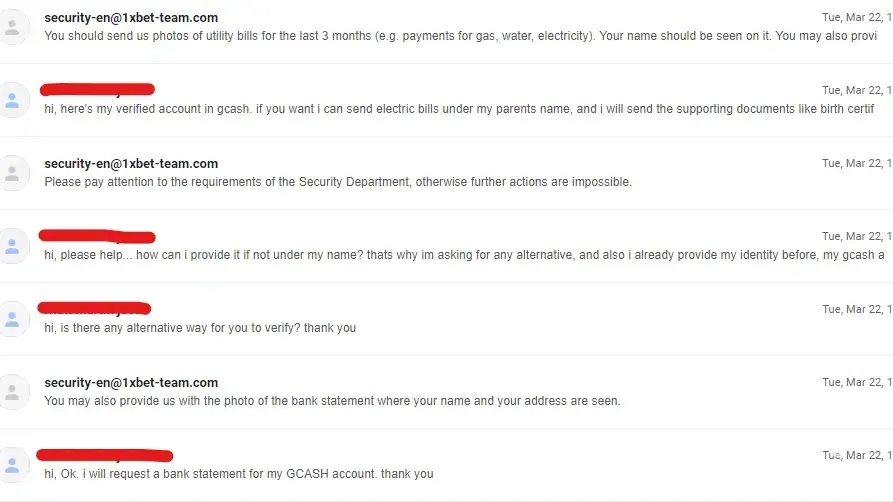Open the 'is there any alternative way' message

click(200, 328)
